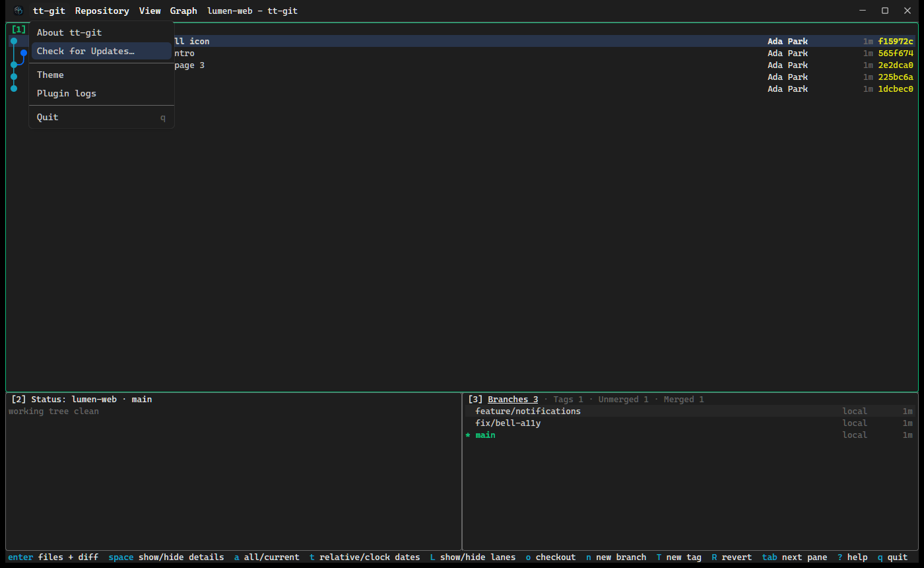The width and height of the screenshot is (924, 568).
Task: Close the open tt-git menu via its title
Action: [49, 11]
